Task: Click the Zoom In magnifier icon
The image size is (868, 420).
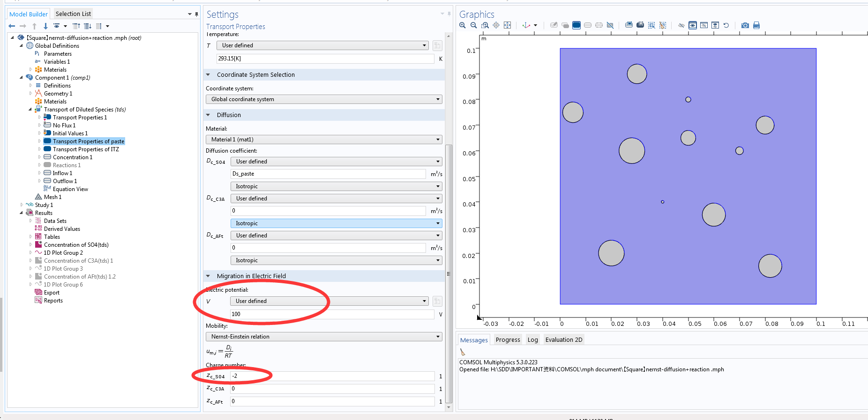Action: coord(463,25)
